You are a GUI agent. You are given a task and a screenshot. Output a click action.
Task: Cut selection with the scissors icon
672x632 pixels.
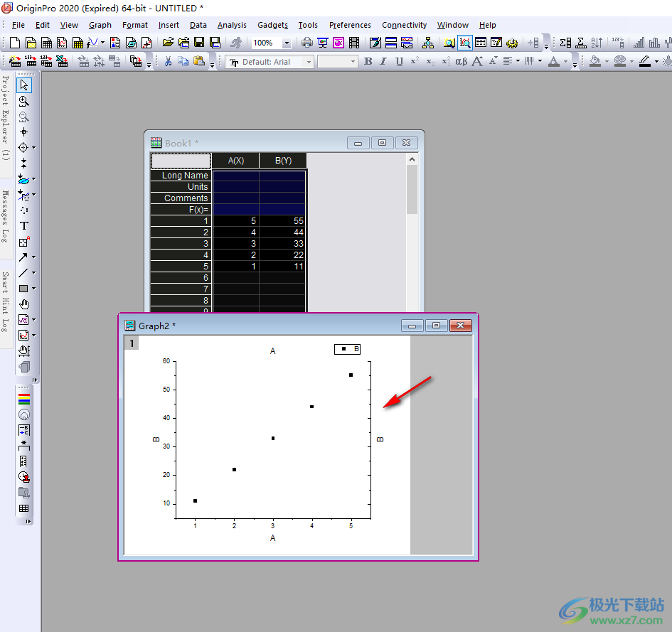[x=168, y=62]
